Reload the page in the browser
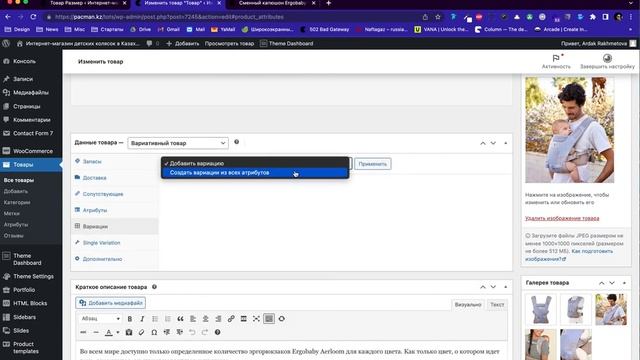 (x=33, y=17)
